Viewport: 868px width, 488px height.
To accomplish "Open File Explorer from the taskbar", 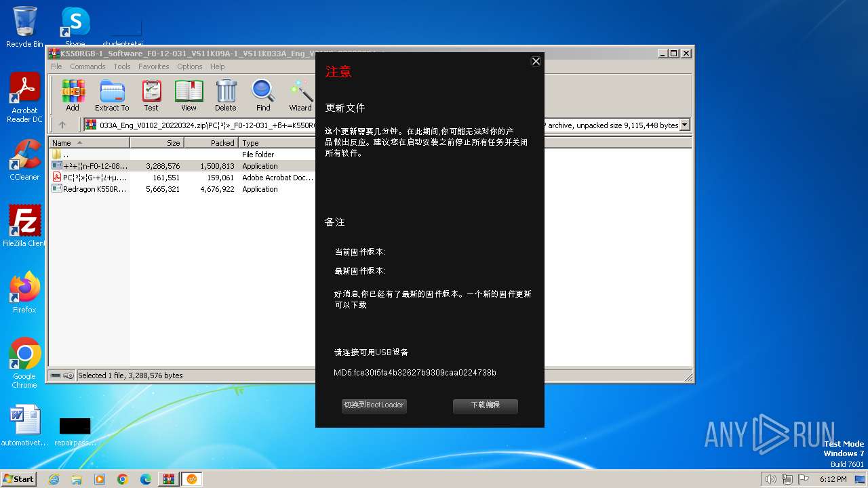I will 77,479.
